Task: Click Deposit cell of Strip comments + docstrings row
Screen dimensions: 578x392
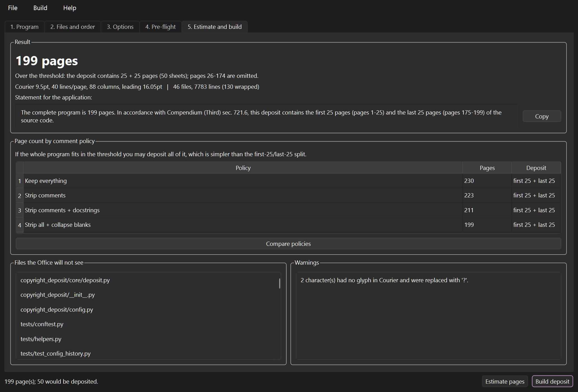Action: point(536,210)
